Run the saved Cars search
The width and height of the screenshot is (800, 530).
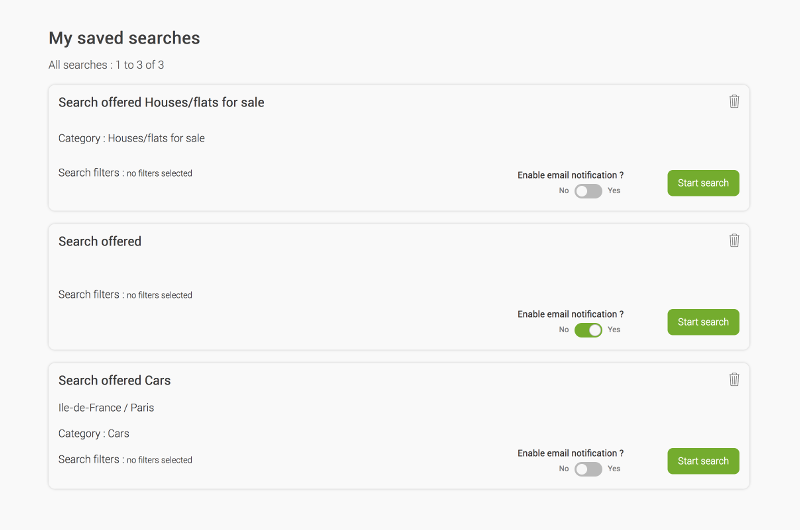click(703, 461)
